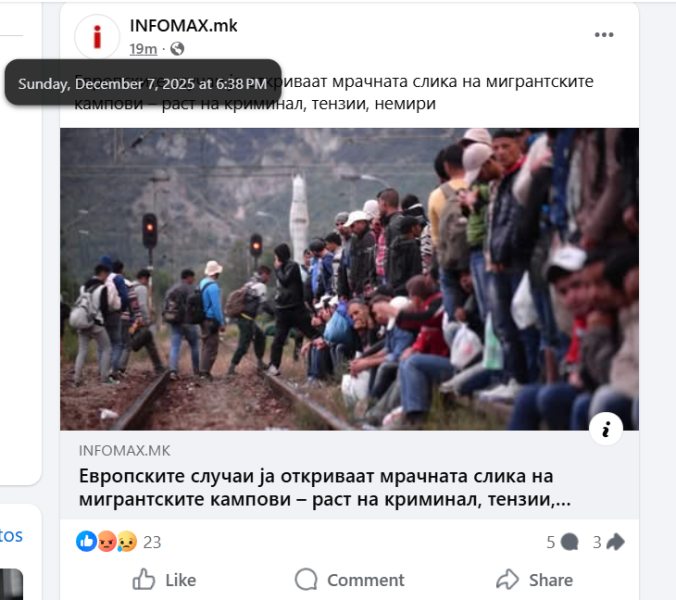Click the INFOMAX.MK source domain label

click(125, 451)
